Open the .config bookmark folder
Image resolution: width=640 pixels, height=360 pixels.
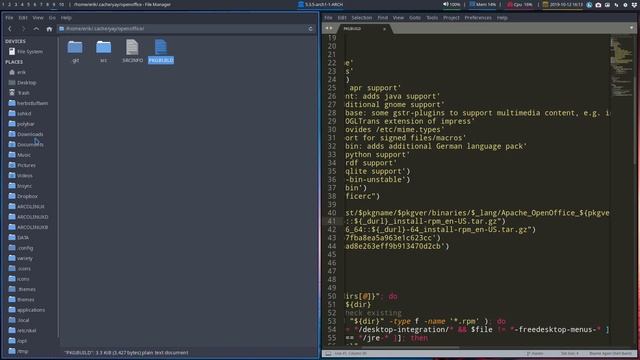click(21, 248)
